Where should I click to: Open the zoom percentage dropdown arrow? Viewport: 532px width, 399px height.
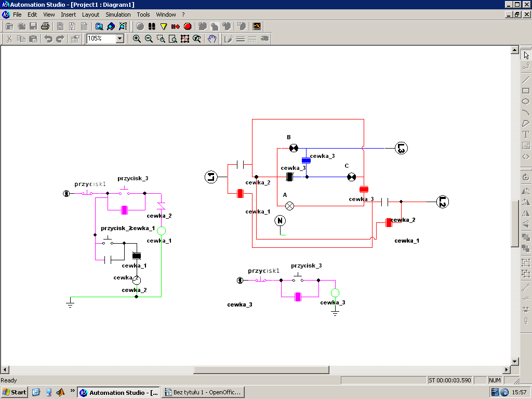coord(120,38)
